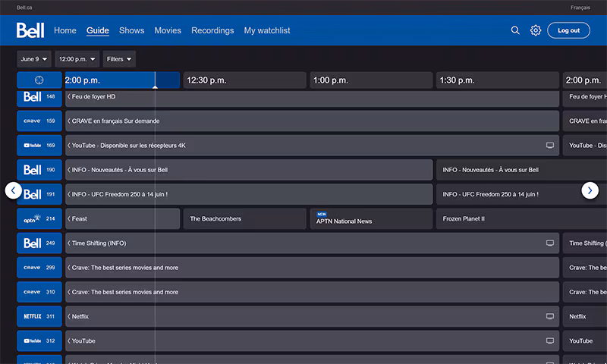The width and height of the screenshot is (607, 364).
Task: Click TV icon on Time Shifting row
Action: click(549, 243)
